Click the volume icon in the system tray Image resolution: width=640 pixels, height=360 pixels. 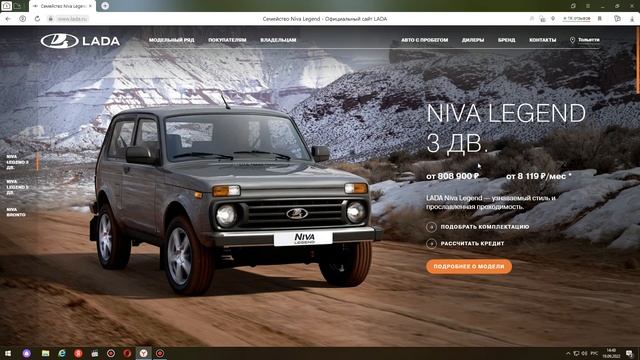pos(584,353)
